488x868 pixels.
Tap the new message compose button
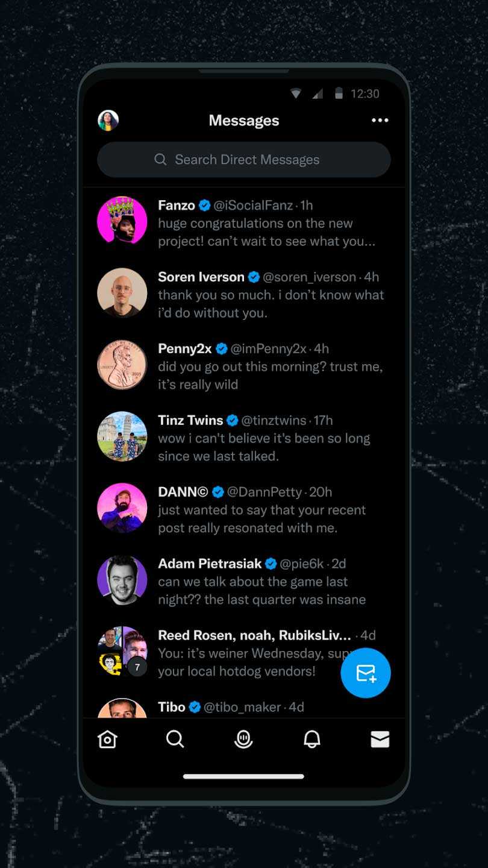click(366, 673)
